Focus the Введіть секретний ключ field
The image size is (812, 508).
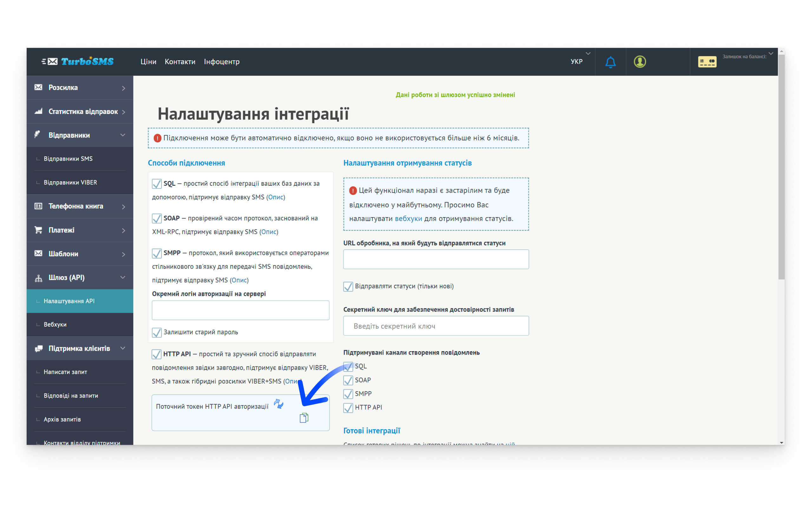click(436, 325)
